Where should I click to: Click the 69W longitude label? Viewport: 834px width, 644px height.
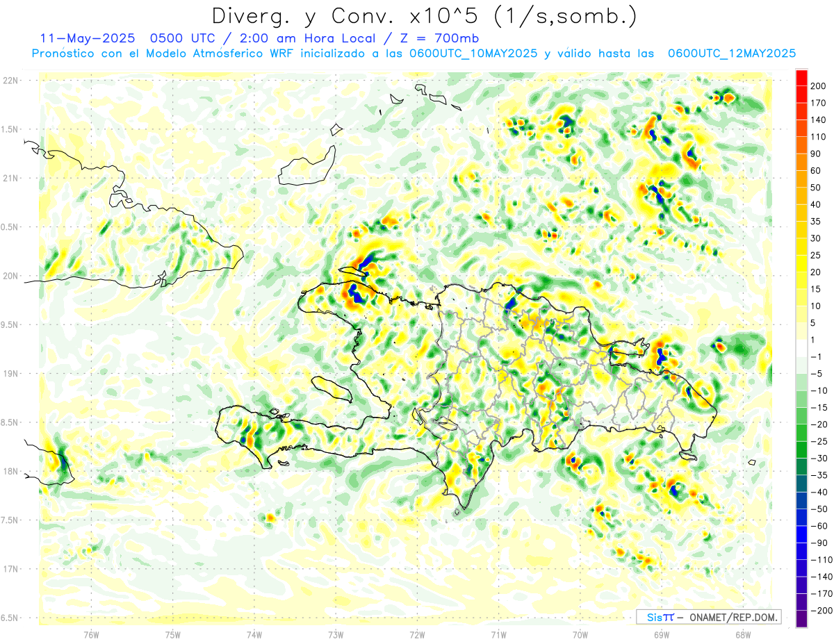point(662,634)
